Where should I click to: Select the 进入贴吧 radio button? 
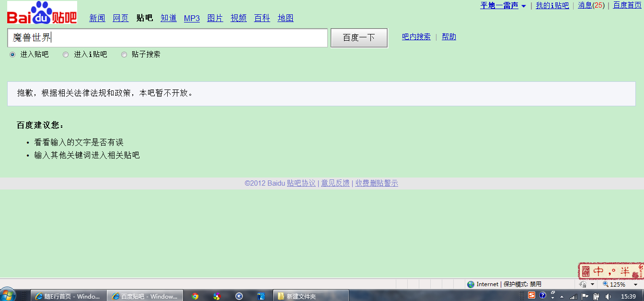12,55
